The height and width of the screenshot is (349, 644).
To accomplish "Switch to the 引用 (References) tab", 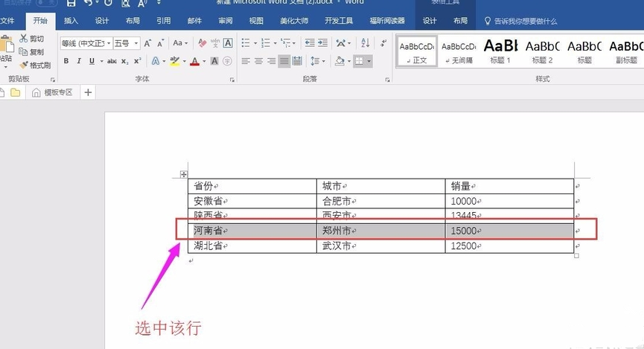I will pyautogui.click(x=164, y=21).
